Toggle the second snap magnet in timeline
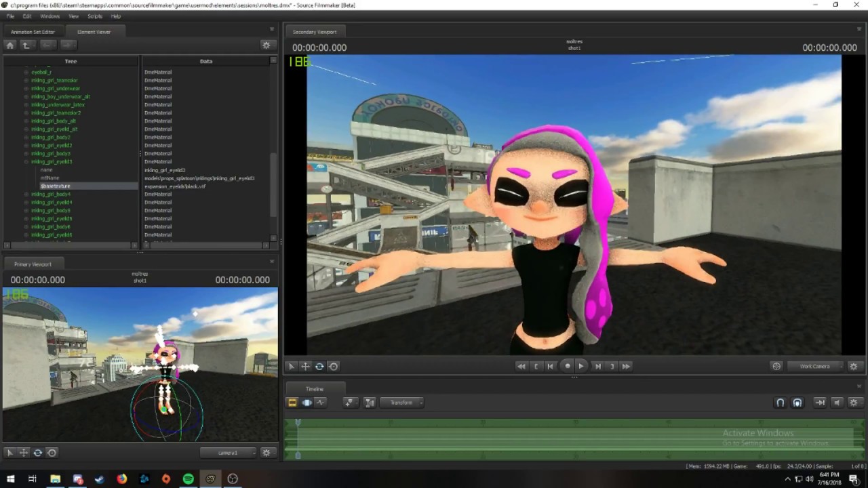Image resolution: width=868 pixels, height=488 pixels. [x=797, y=403]
